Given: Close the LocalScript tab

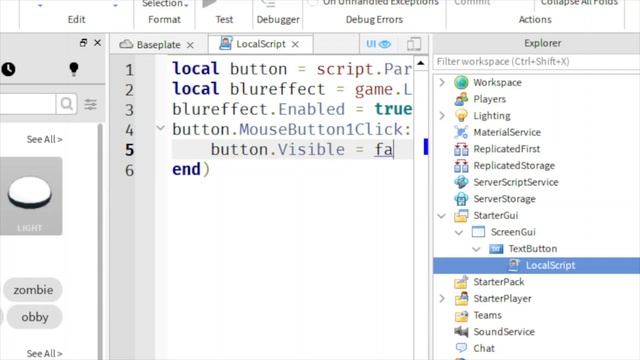Looking at the screenshot, I should click(295, 44).
